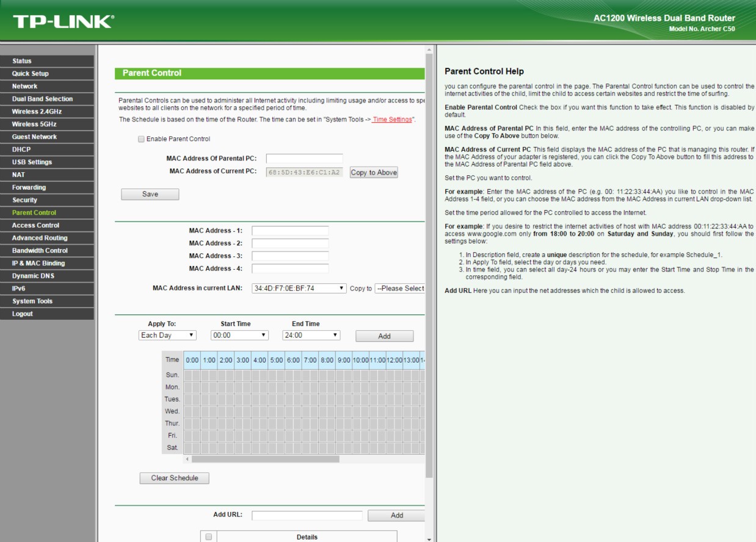This screenshot has width=756, height=542.
Task: Select the Sunday 0:00 schedule cell
Action: (x=189, y=375)
